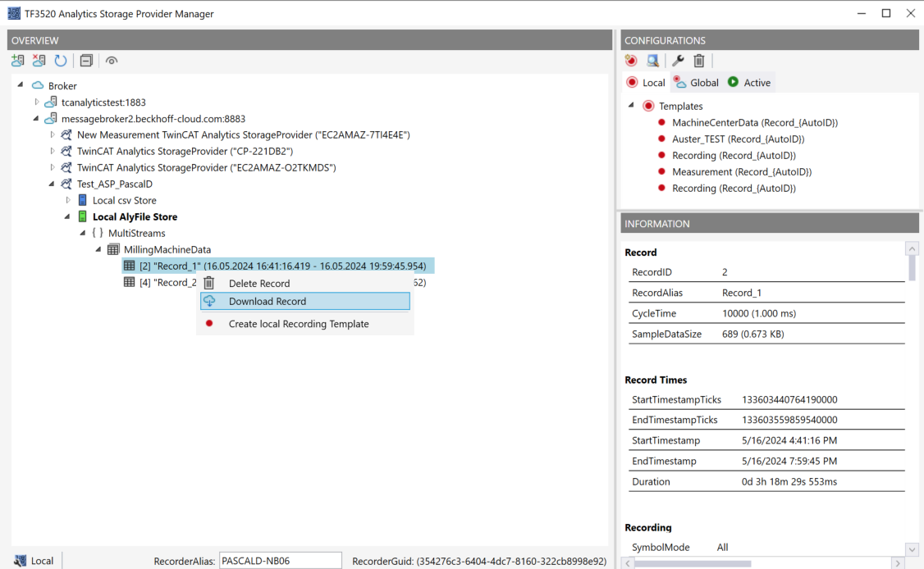The height and width of the screenshot is (569, 924).
Task: Click trash delete icon in Configurations toolbar
Action: point(699,61)
